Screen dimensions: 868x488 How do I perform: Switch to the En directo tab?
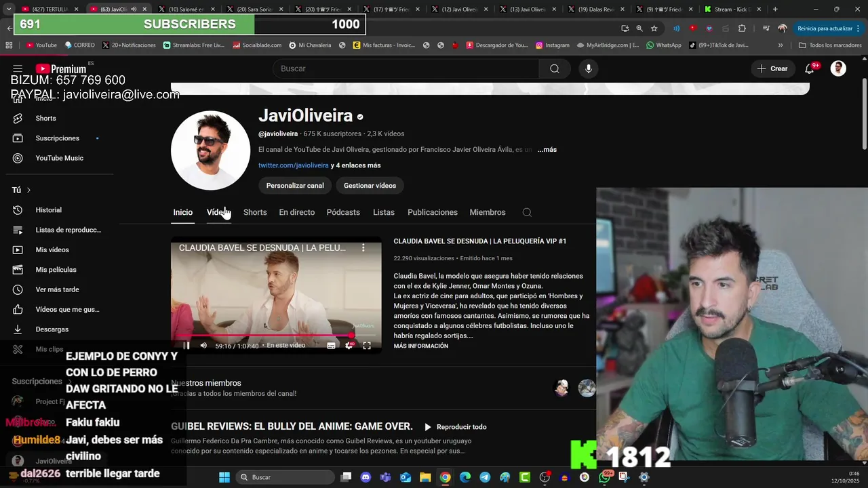(x=297, y=212)
